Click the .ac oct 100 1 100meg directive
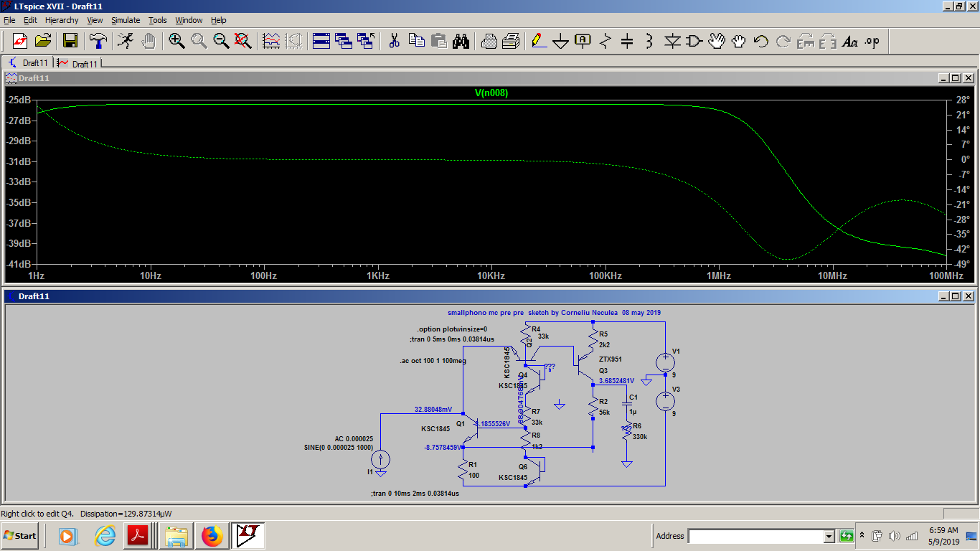The width and height of the screenshot is (980, 551). pos(433,361)
